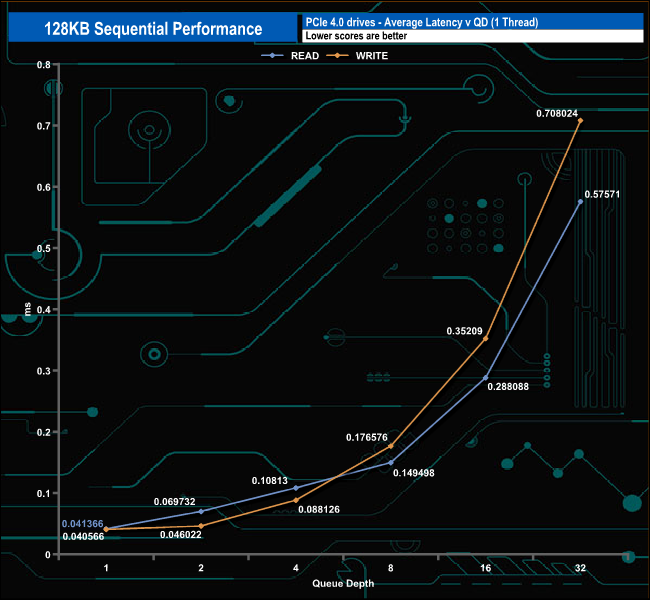This screenshot has height=600, width=650.
Task: Click y-axis tick label 0.2
Action: (44, 432)
